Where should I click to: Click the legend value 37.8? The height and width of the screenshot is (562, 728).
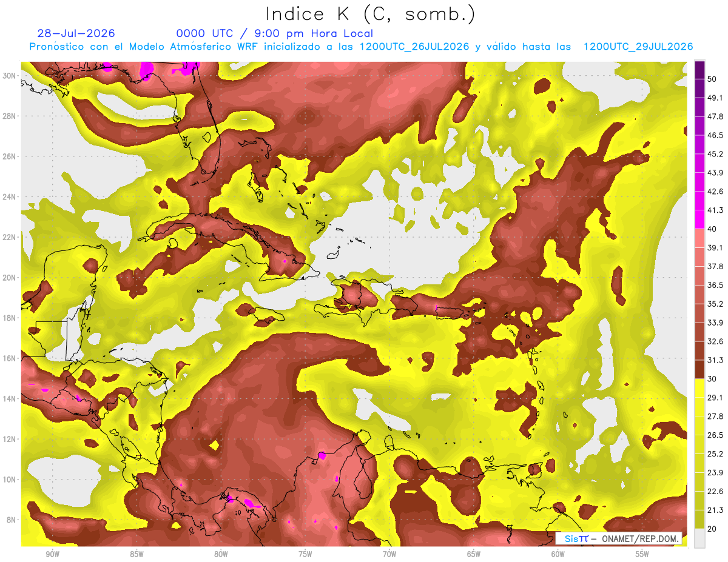click(x=715, y=266)
